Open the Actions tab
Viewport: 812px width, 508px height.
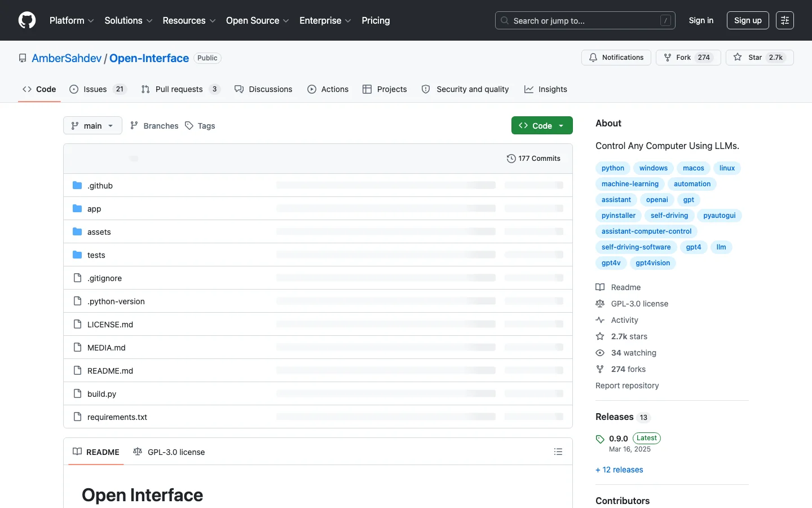[328, 89]
